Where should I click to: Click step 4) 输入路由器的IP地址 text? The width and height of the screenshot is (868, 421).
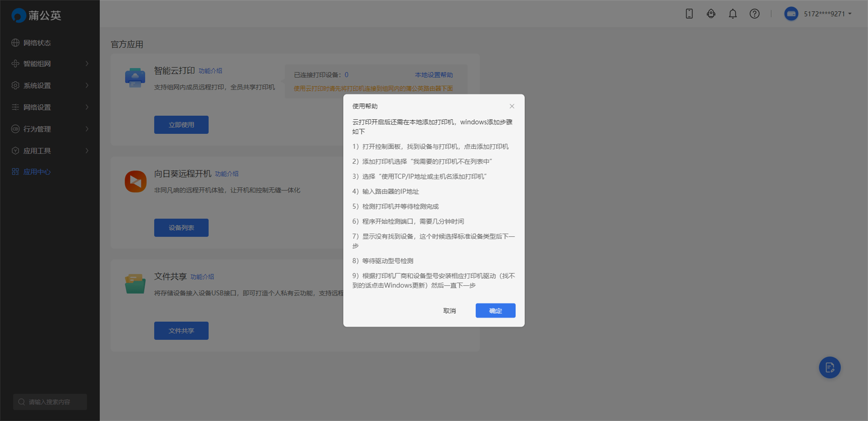[385, 191]
